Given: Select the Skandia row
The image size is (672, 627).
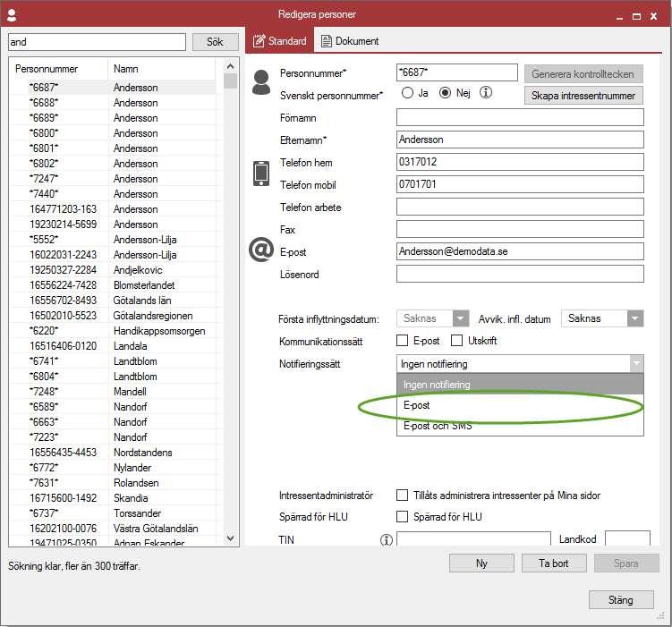Looking at the screenshot, I should coord(113,498).
